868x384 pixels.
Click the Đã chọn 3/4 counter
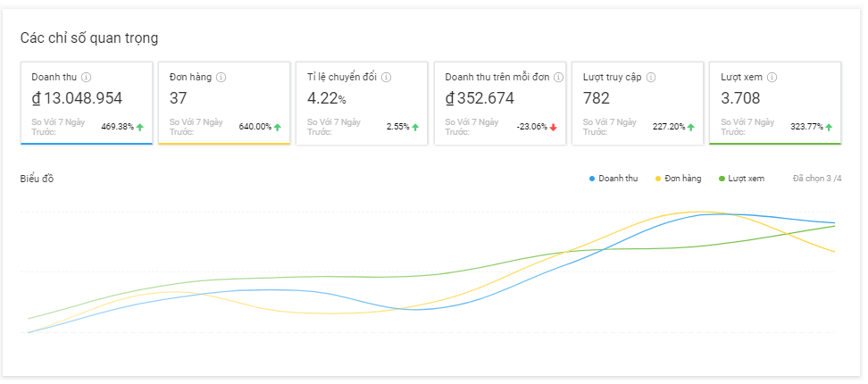817,179
